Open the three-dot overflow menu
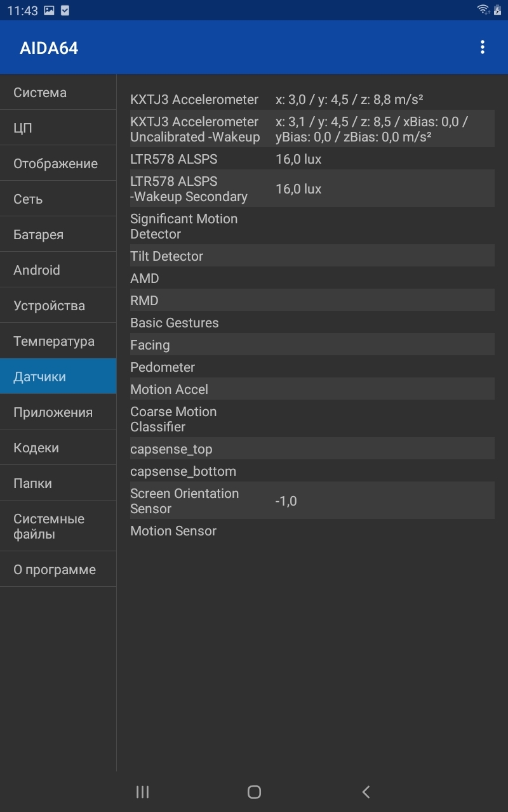508x812 pixels. pos(483,47)
